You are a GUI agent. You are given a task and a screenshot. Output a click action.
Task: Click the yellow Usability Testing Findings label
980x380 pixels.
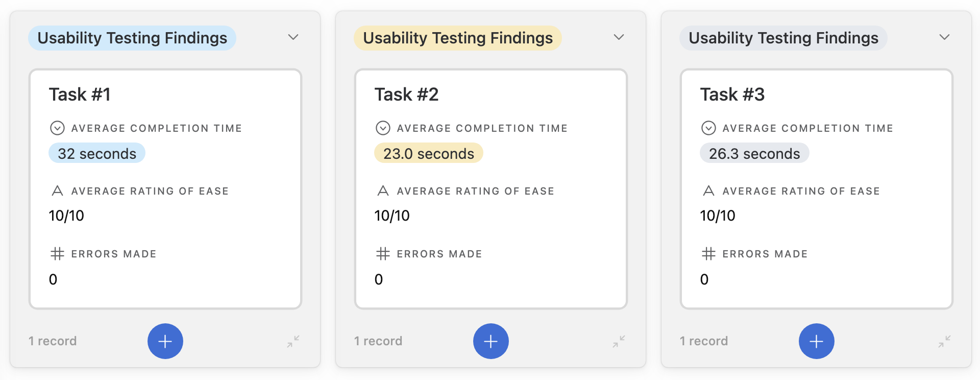tap(458, 38)
